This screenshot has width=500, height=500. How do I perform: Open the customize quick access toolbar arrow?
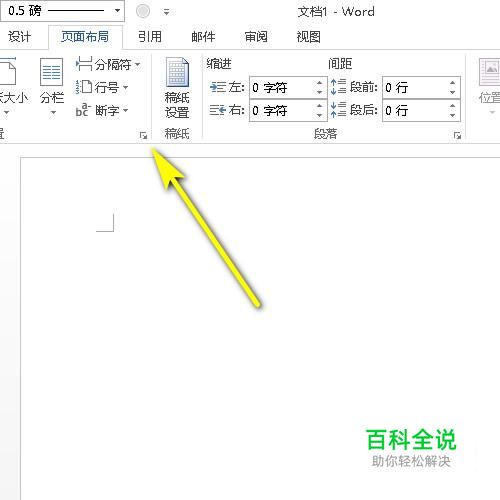tap(166, 12)
